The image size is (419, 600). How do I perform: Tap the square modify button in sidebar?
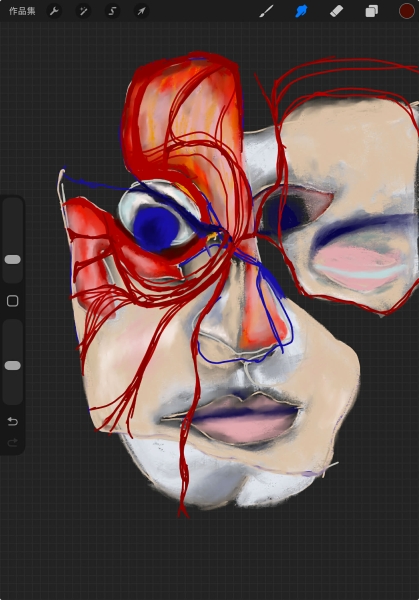coord(13,301)
